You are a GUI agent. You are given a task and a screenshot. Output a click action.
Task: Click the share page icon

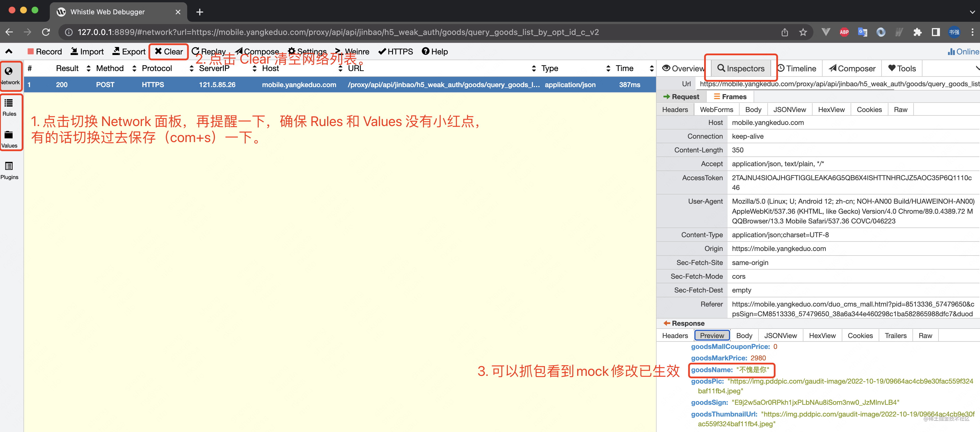click(785, 32)
